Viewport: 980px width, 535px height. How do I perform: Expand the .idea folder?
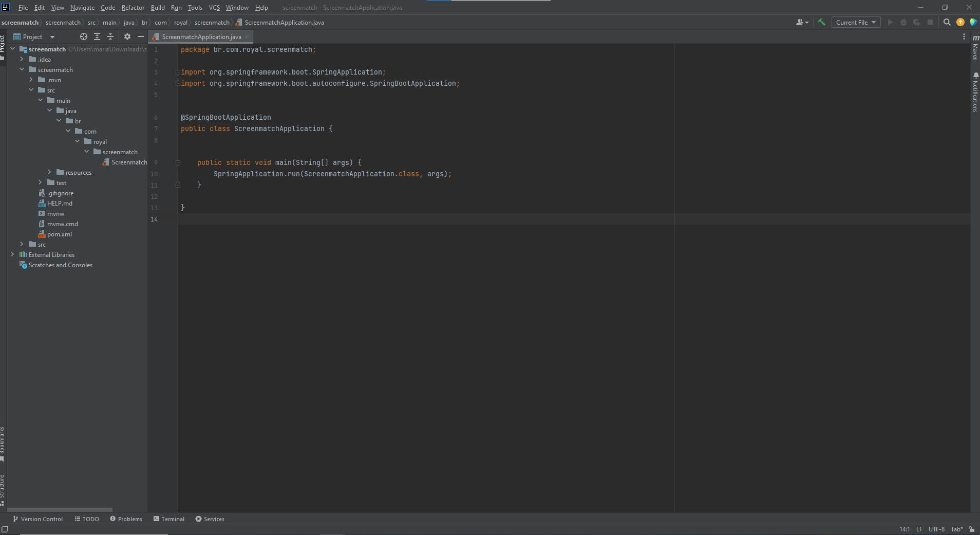coord(22,59)
